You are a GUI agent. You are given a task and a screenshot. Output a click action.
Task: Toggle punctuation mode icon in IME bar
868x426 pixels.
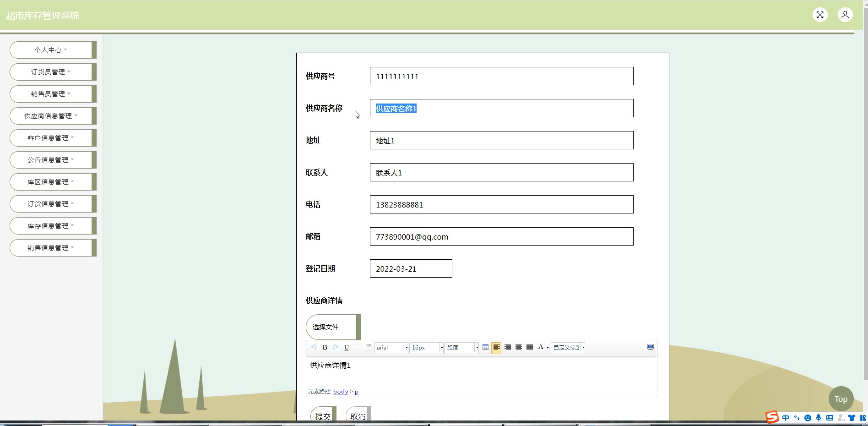(797, 418)
